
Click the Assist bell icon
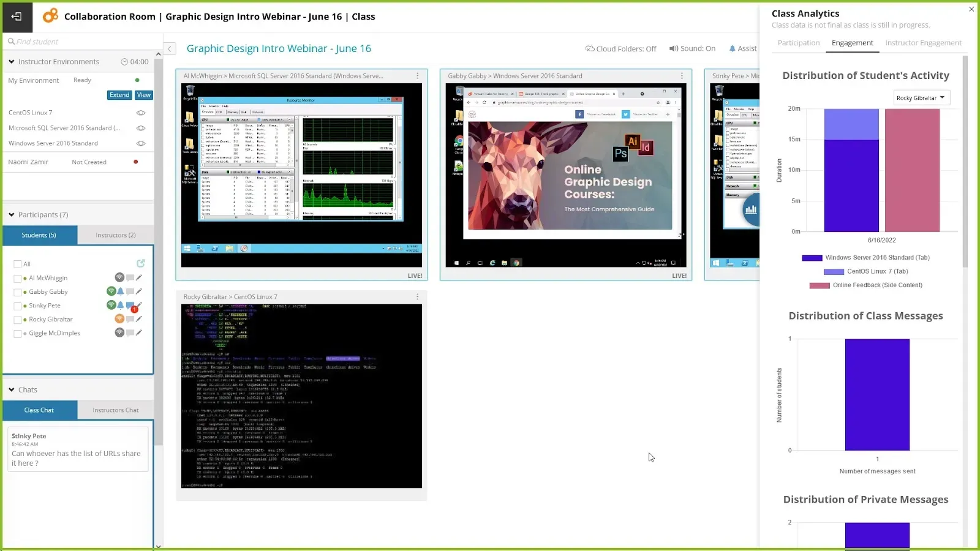(x=732, y=48)
